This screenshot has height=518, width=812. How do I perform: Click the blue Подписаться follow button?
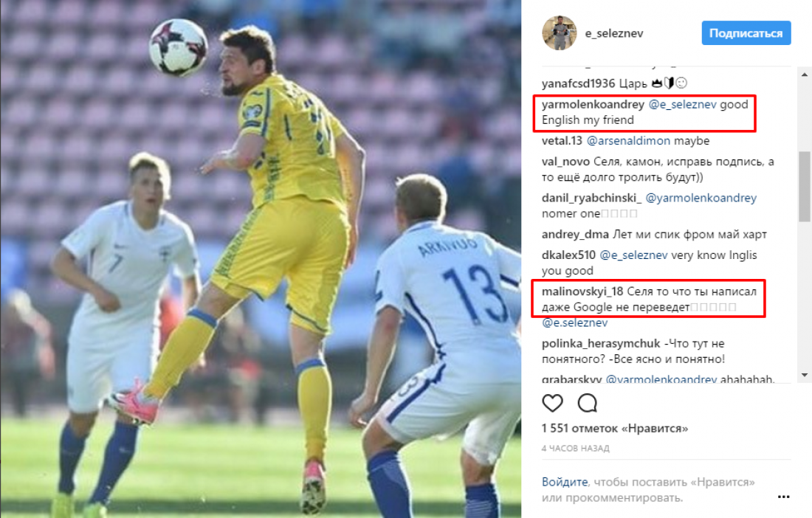pos(746,33)
